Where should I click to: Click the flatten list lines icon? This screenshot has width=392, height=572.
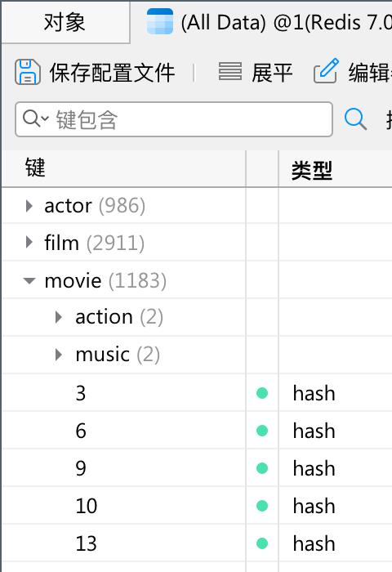(x=230, y=71)
